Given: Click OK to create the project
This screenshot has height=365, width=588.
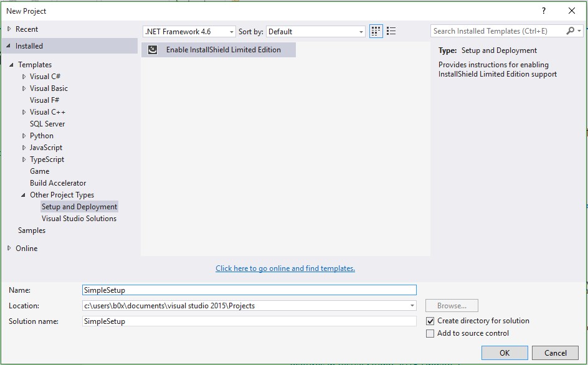Looking at the screenshot, I should pyautogui.click(x=505, y=353).
